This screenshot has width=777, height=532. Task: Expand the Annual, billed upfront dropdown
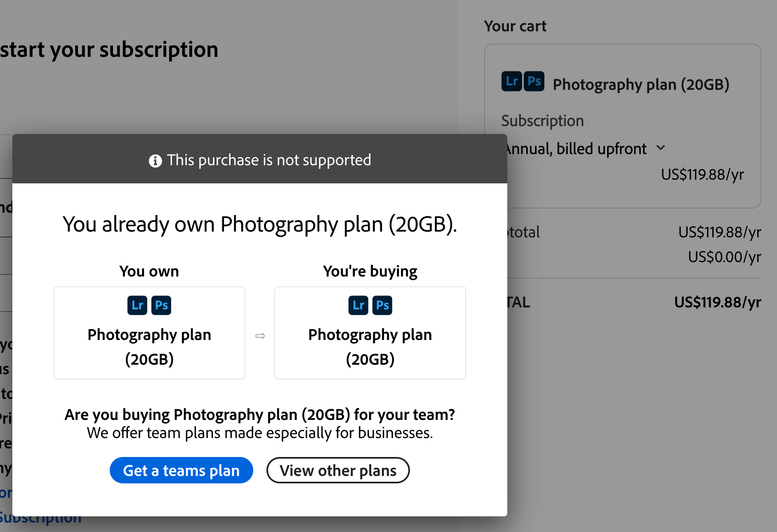coord(662,148)
